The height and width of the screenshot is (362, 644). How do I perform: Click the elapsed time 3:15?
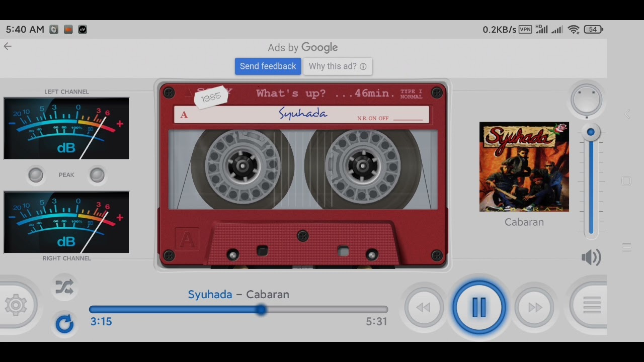coord(101,322)
